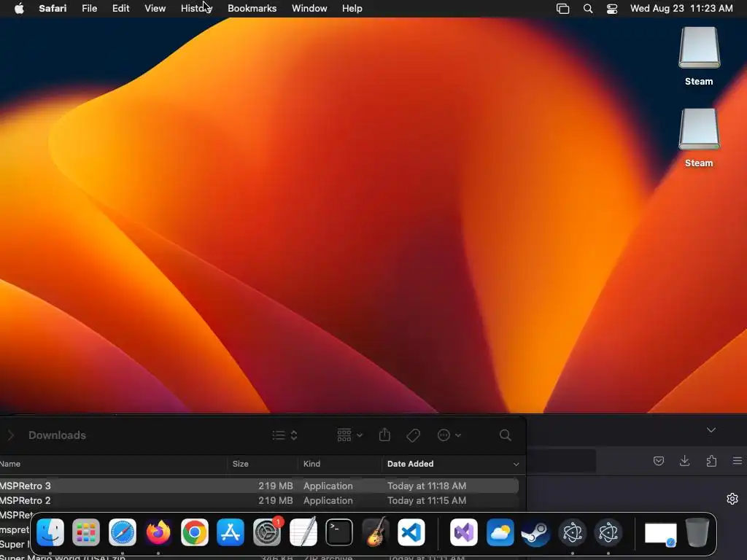
Task: Sort by the Name column header
Action: (10, 464)
